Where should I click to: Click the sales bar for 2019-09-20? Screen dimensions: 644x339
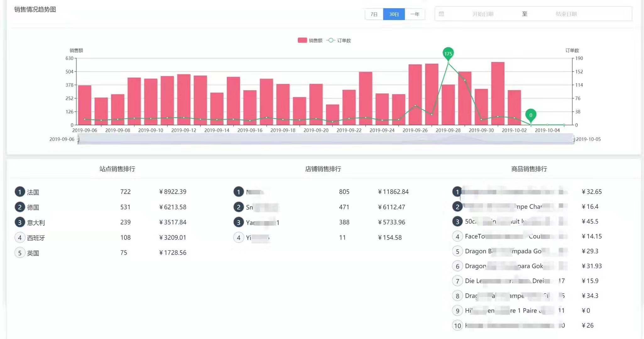pyautogui.click(x=316, y=105)
